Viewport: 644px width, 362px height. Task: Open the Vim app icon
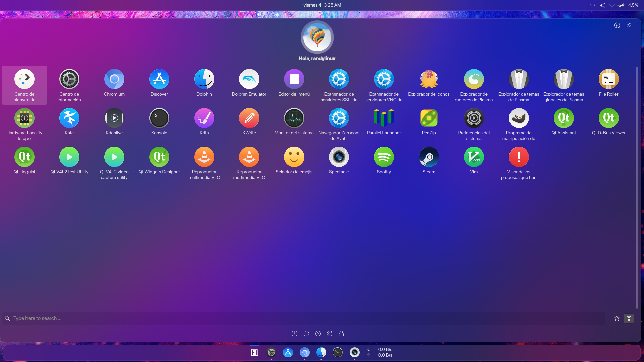[474, 157]
